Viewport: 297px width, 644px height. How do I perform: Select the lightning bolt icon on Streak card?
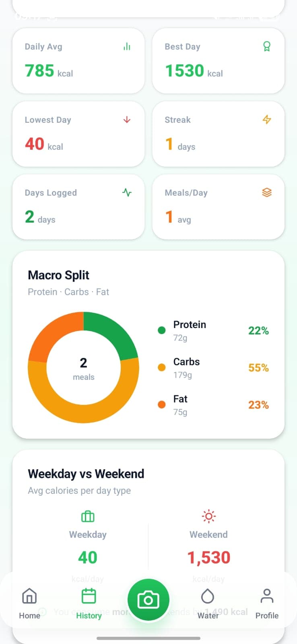(x=267, y=120)
